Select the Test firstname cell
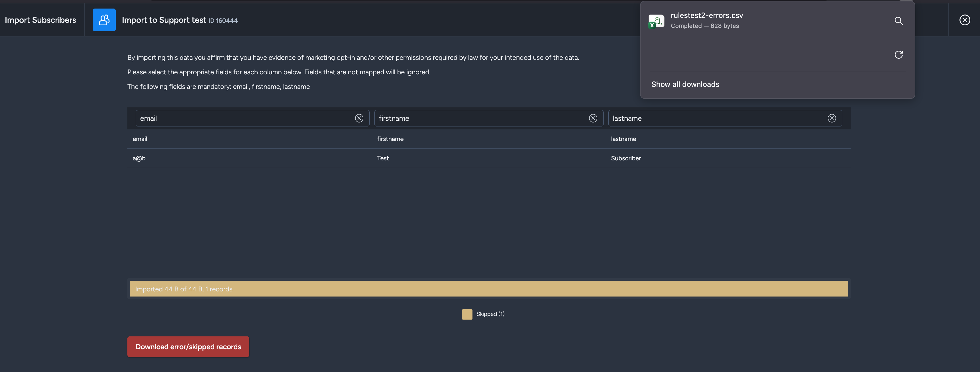The width and height of the screenshot is (980, 372). 383,158
